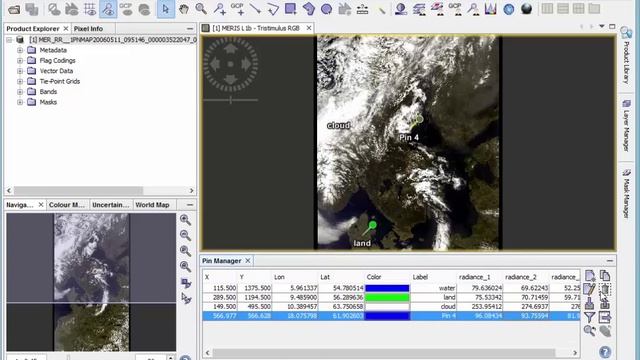Filter pixel data with funnel icon
Image resolution: width=640 pixels, height=360 pixels.
[x=590, y=317]
